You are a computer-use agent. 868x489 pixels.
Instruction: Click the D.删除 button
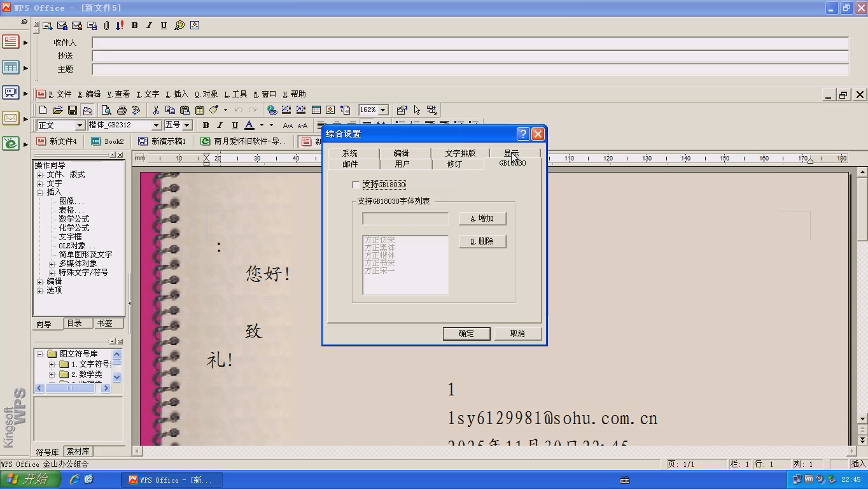(x=482, y=241)
